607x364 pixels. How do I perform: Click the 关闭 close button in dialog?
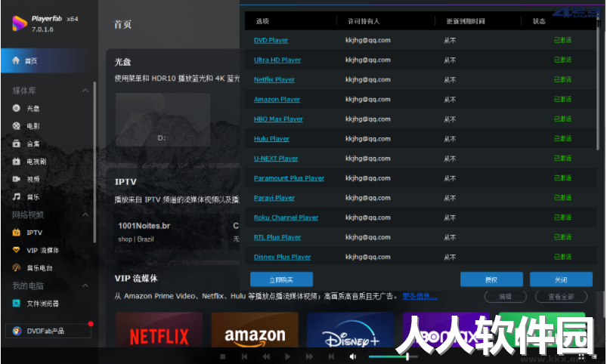tap(561, 279)
